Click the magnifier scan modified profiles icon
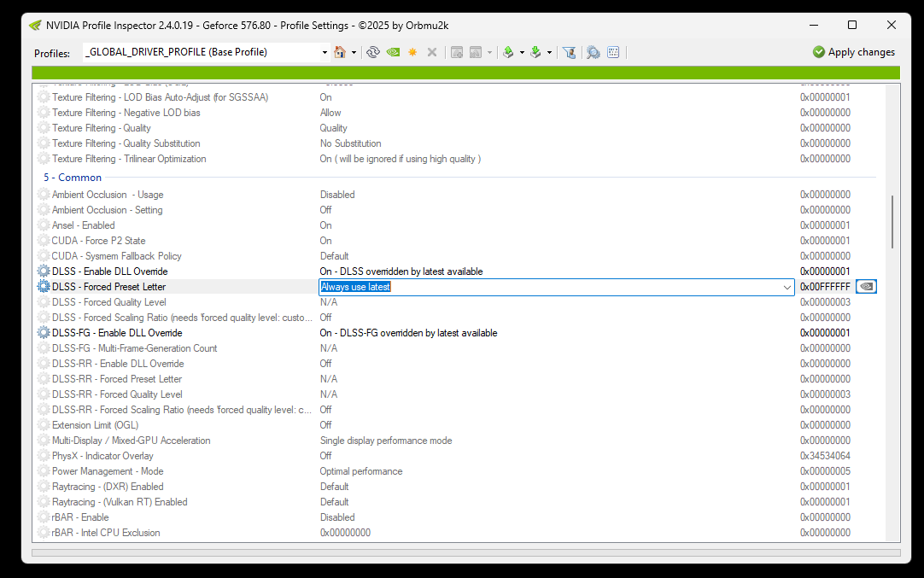This screenshot has height=578, width=924. [x=594, y=52]
